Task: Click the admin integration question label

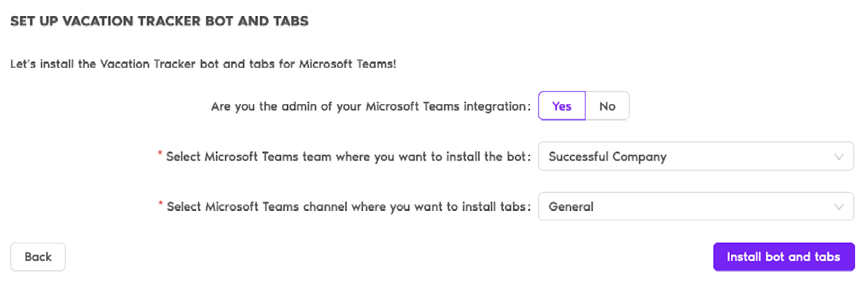Action: pos(371,107)
